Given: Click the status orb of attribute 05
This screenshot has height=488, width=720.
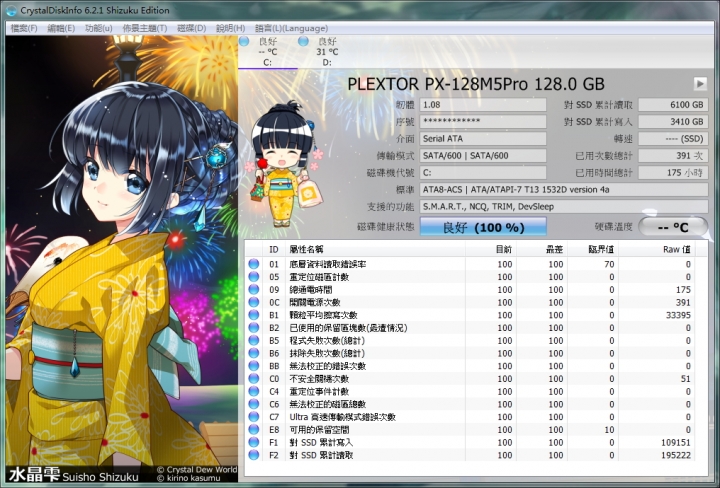Looking at the screenshot, I should point(253,277).
